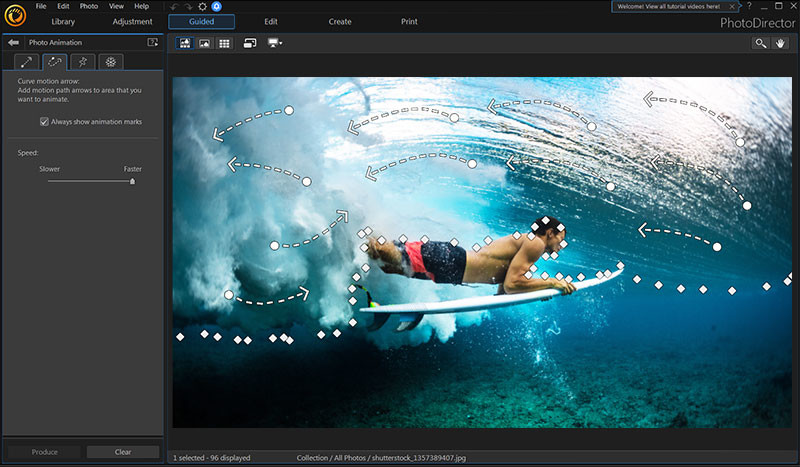Select the straight motion arrow tool
800x467 pixels.
27,62
